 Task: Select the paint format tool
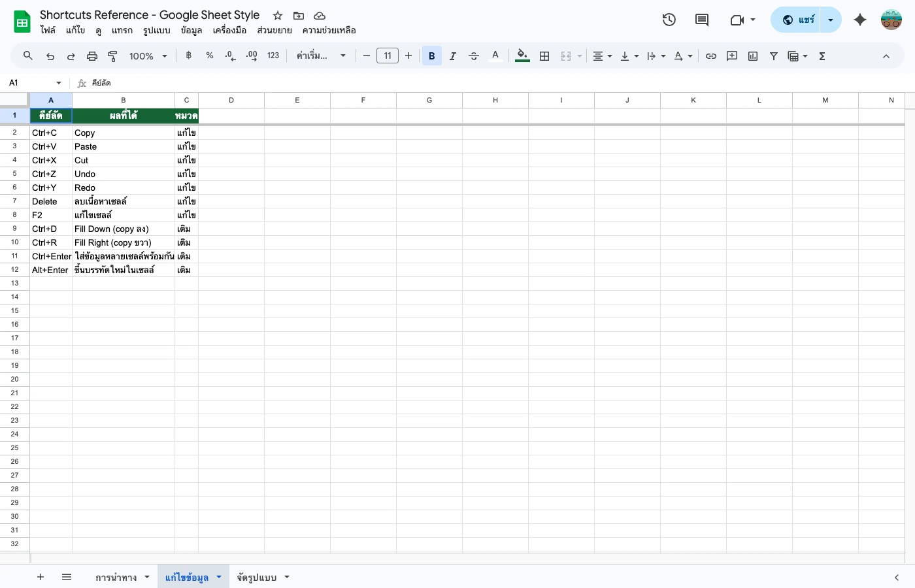click(x=112, y=56)
